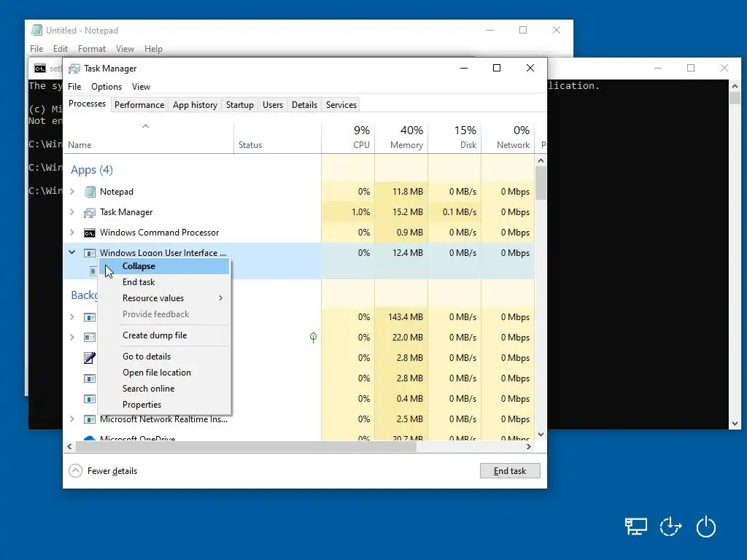Click Fewer details circle arrow icon
Image resolution: width=747 pixels, height=560 pixels.
tap(75, 471)
